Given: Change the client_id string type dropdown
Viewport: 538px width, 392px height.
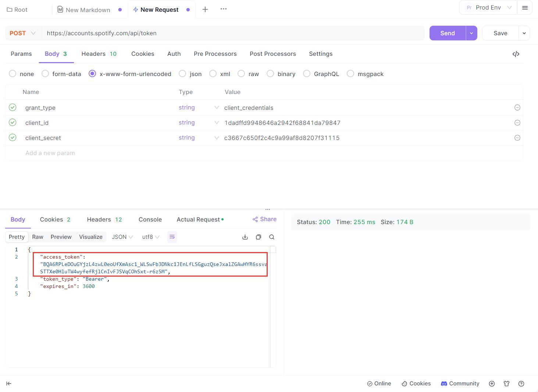Looking at the screenshot, I should click(199, 123).
